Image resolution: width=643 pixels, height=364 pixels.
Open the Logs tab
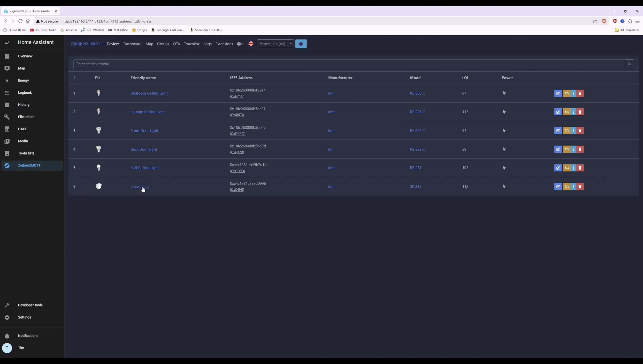[x=207, y=44]
